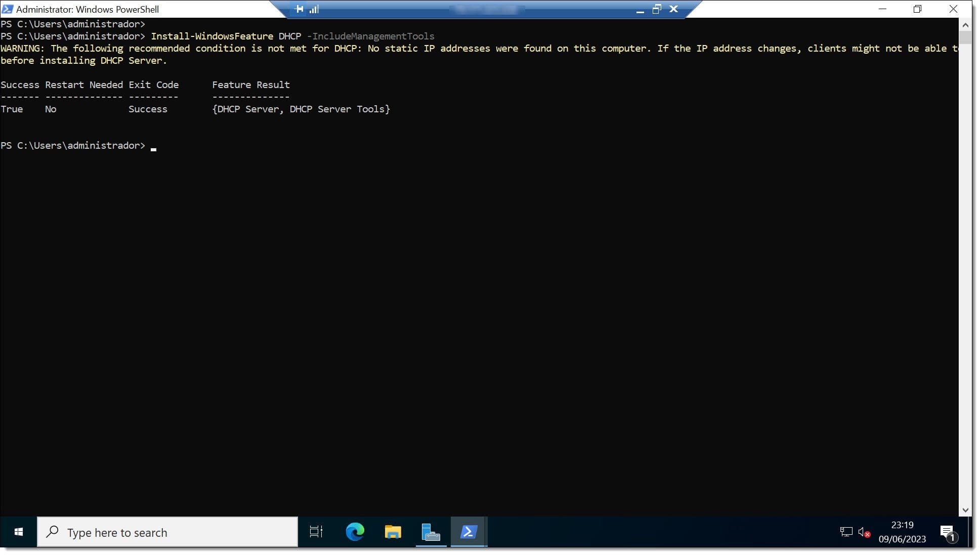Click the Start menu button
980x555 pixels.
click(18, 532)
